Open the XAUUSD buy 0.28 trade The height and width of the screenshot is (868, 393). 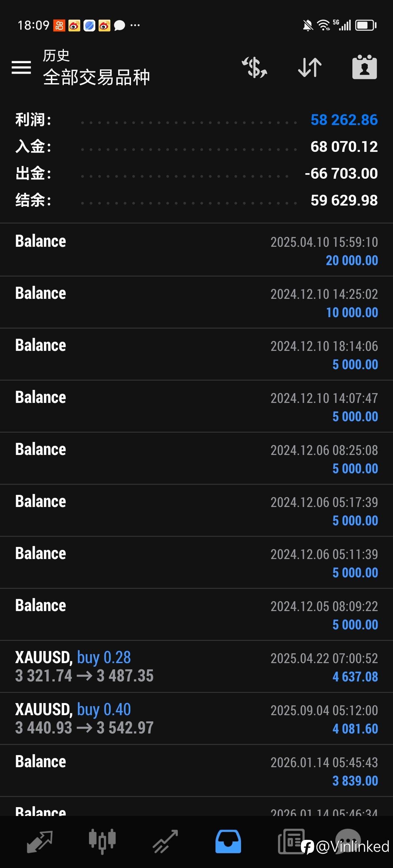[x=196, y=666]
